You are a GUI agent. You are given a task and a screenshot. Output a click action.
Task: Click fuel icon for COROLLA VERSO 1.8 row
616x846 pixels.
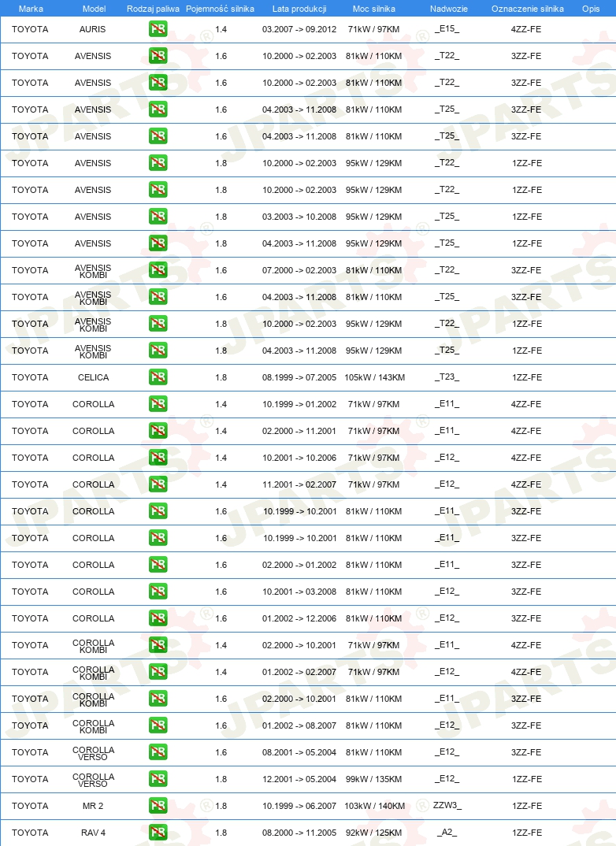158,778
